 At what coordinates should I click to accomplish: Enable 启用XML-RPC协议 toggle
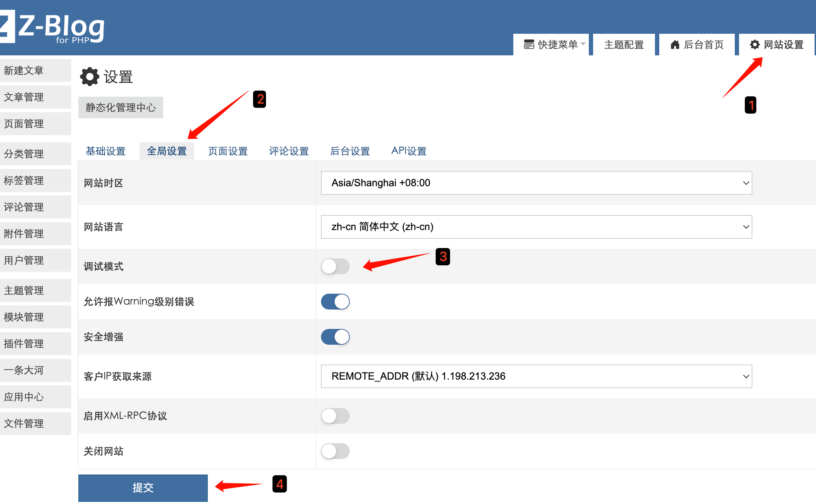click(335, 416)
